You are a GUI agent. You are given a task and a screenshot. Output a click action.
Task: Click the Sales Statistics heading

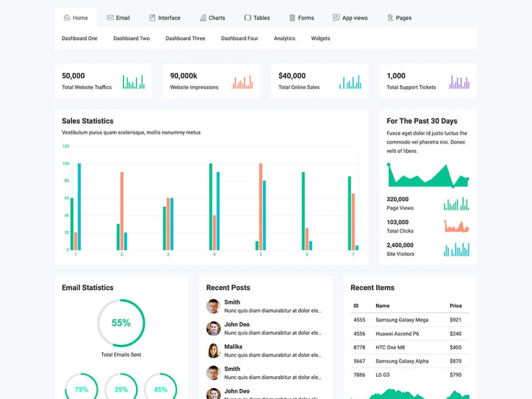click(88, 121)
